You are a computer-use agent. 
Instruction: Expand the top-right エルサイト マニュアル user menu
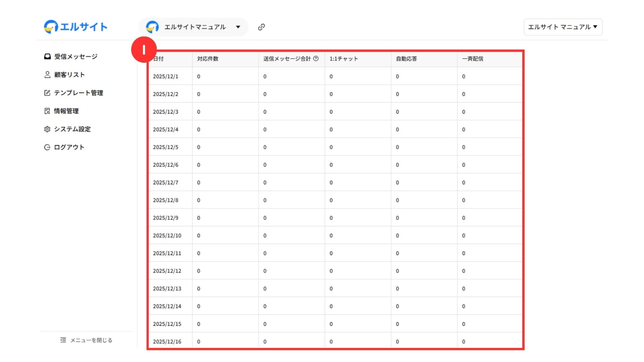[x=562, y=27]
